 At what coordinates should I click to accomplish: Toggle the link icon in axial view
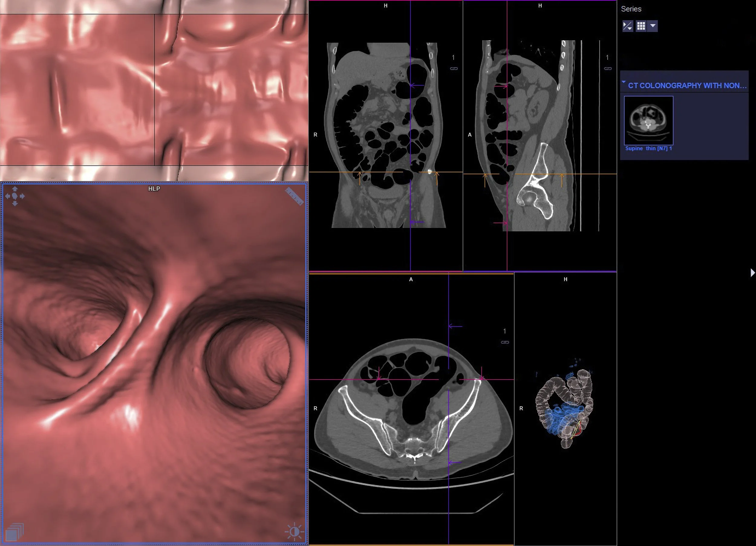[505, 342]
